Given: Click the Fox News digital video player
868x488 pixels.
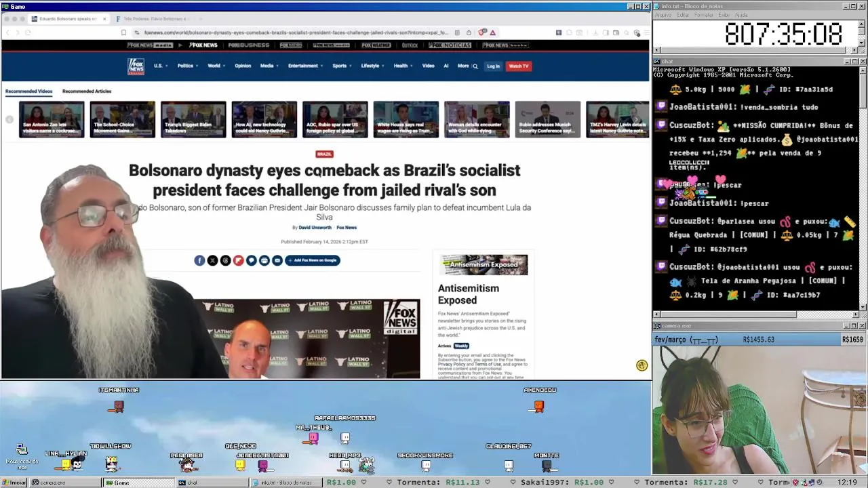Looking at the screenshot, I should 307,339.
